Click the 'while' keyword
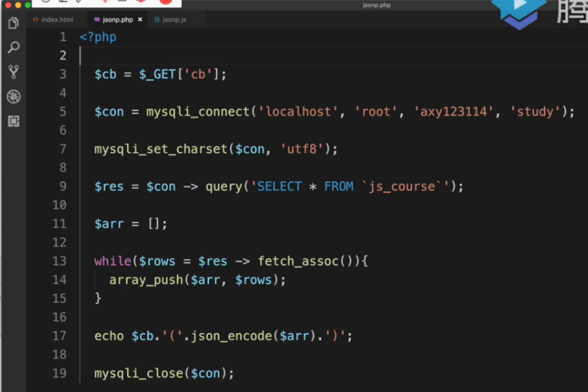The image size is (588, 392). [112, 261]
